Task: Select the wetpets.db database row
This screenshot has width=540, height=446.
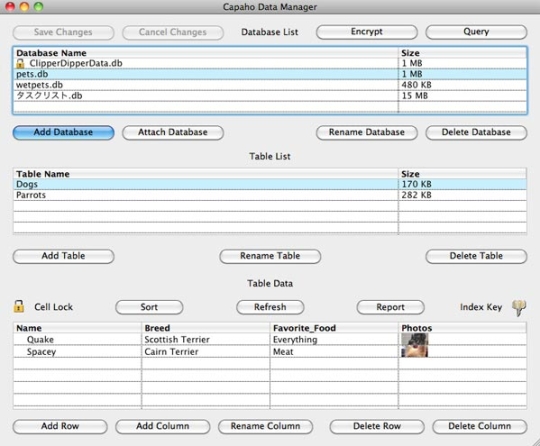Action: click(270, 85)
